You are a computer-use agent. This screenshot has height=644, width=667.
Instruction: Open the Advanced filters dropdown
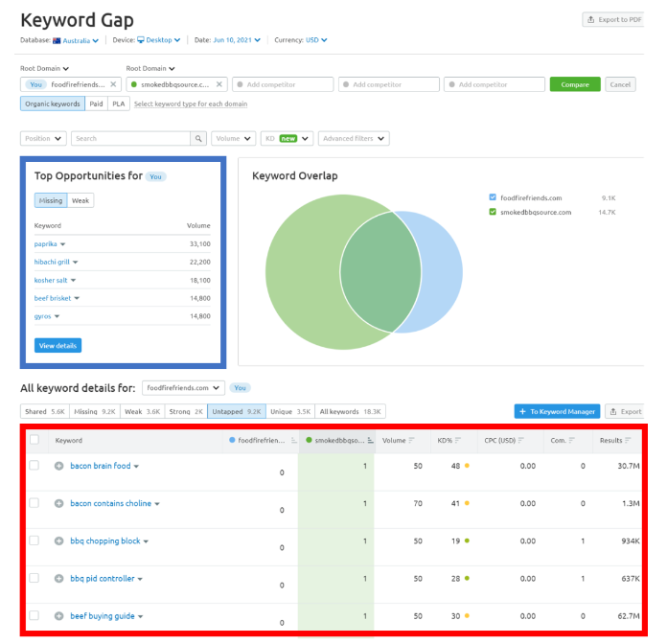coord(354,138)
